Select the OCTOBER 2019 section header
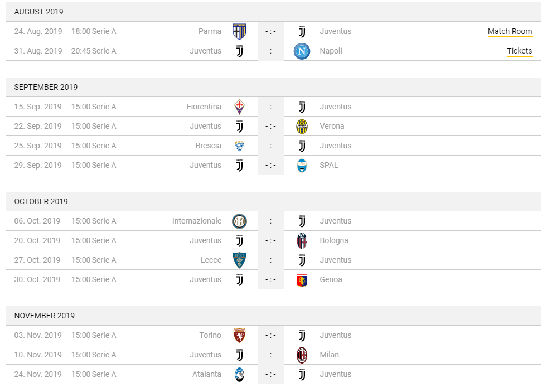This screenshot has height=392, width=547. click(273, 201)
